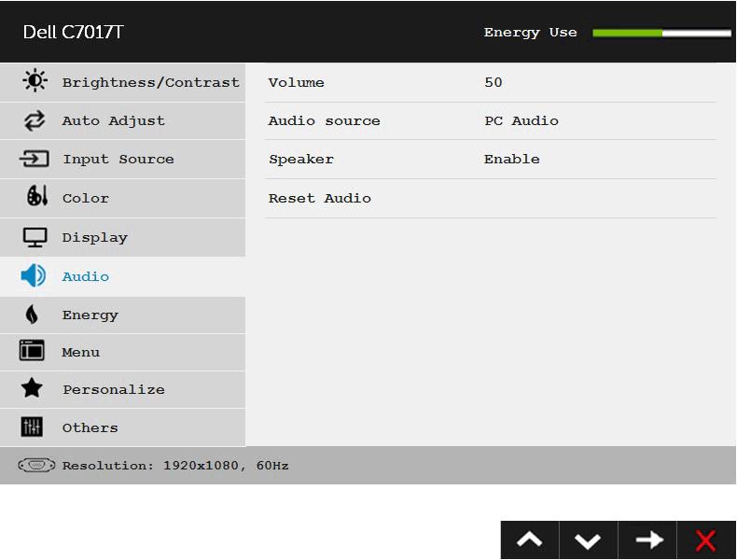Image resolution: width=737 pixels, height=560 pixels.
Task: Click the Energy Use level bar
Action: point(661,33)
